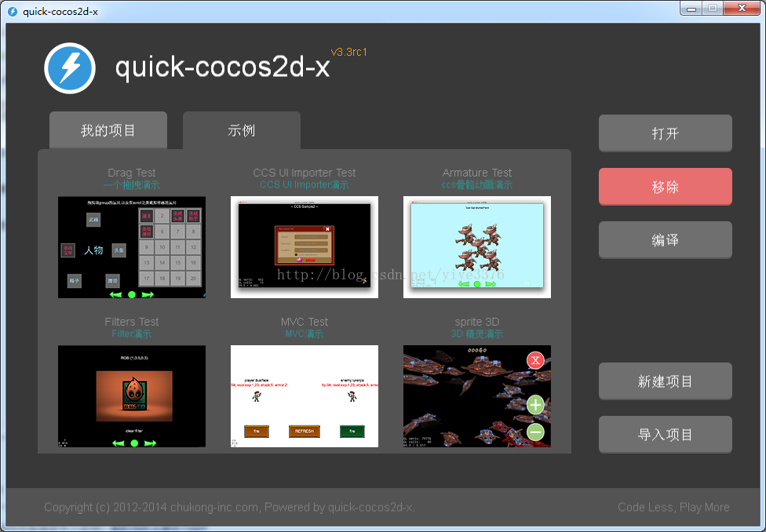Select the CCS UI Importer Test thumbnail
The height and width of the screenshot is (532, 766).
pyautogui.click(x=305, y=247)
